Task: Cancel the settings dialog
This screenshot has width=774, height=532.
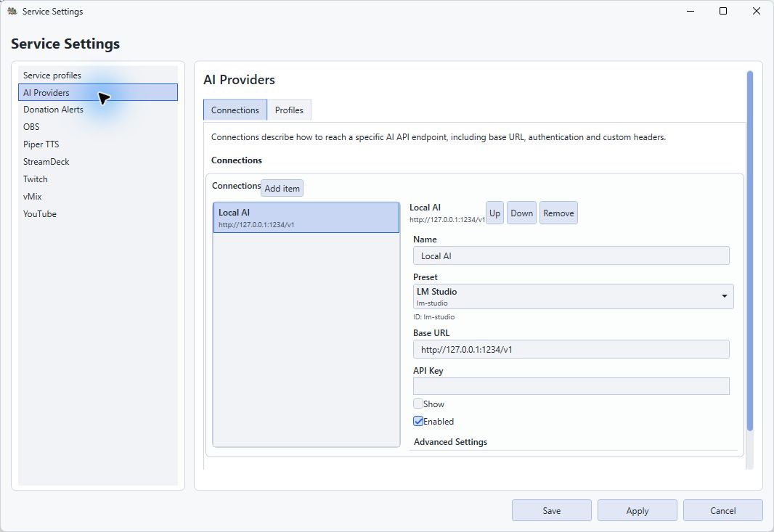Action: tap(722, 511)
